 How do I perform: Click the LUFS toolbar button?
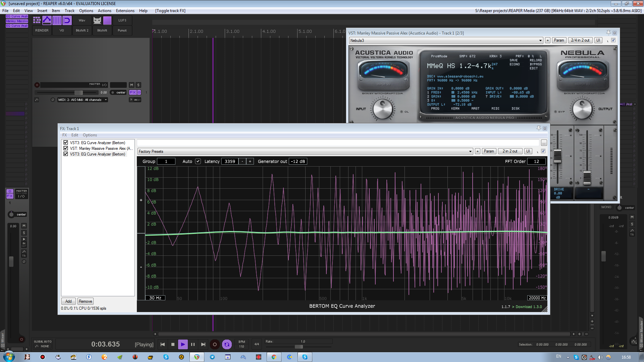122,20
